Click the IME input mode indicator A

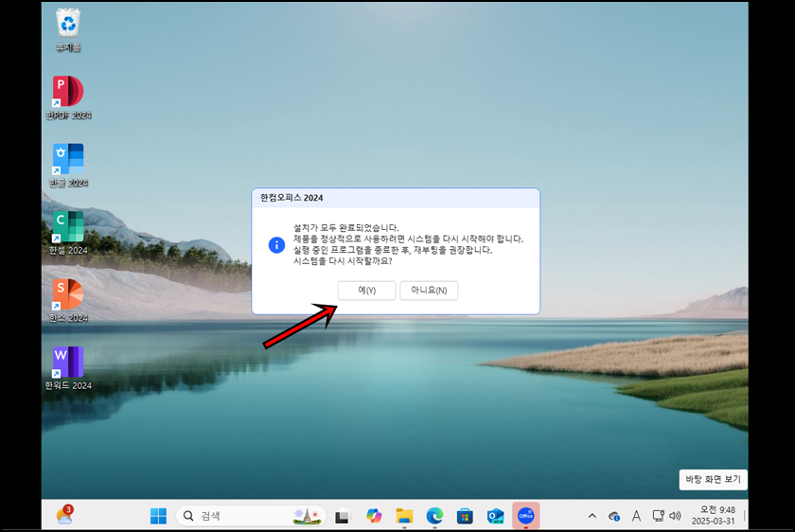pos(636,516)
